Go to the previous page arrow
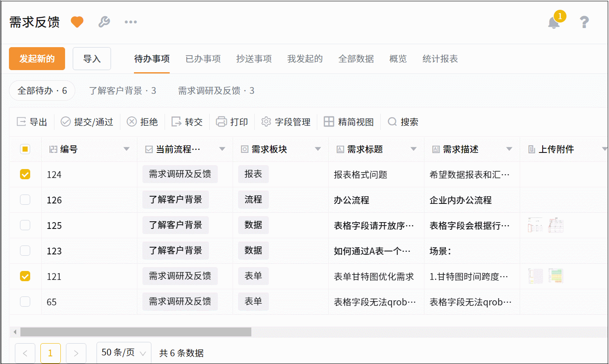Image resolution: width=609 pixels, height=364 pixels. tap(25, 353)
